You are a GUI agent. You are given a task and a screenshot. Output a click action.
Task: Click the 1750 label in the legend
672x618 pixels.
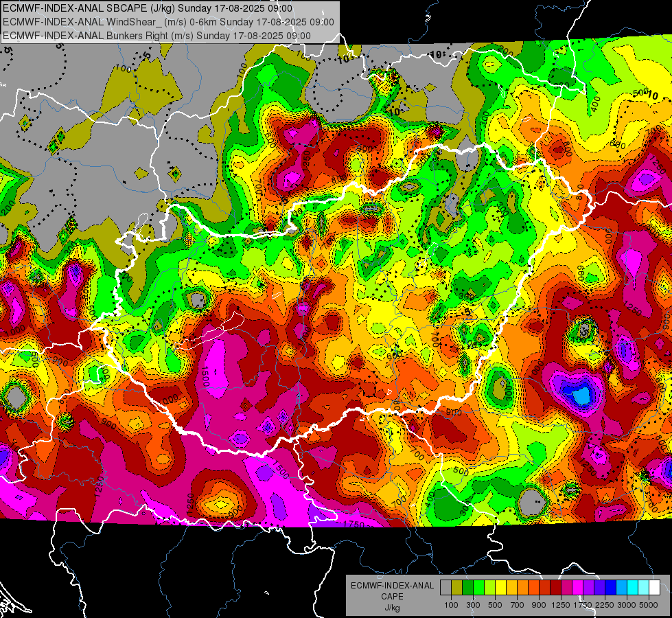click(583, 605)
